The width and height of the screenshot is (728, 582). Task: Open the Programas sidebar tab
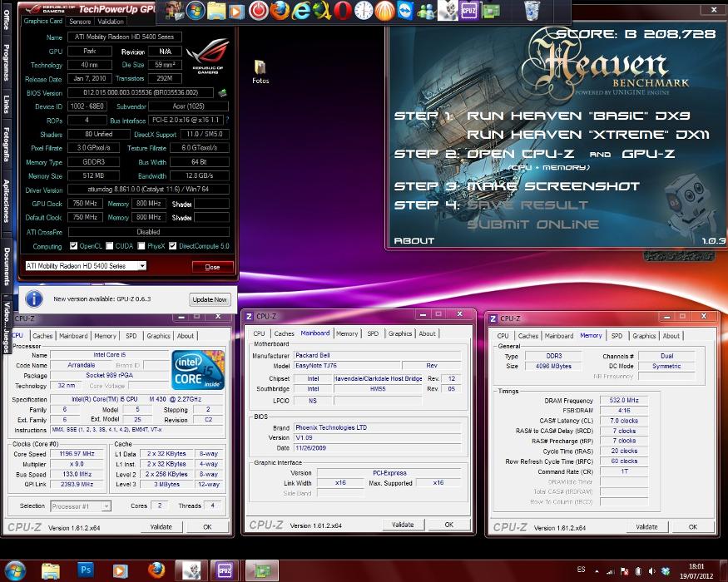click(6, 63)
